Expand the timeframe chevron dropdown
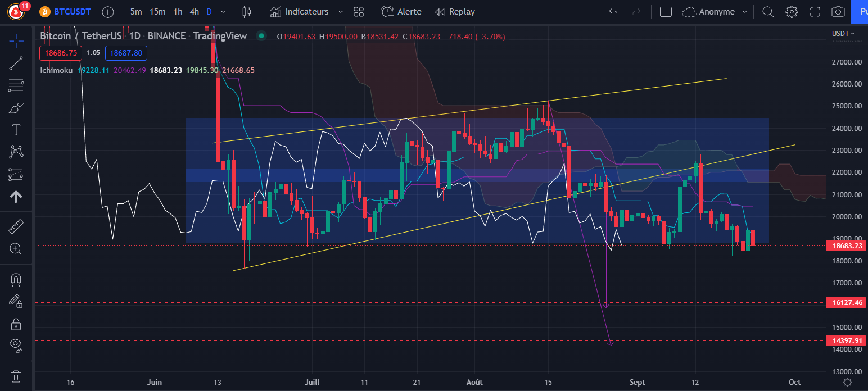 click(x=223, y=11)
